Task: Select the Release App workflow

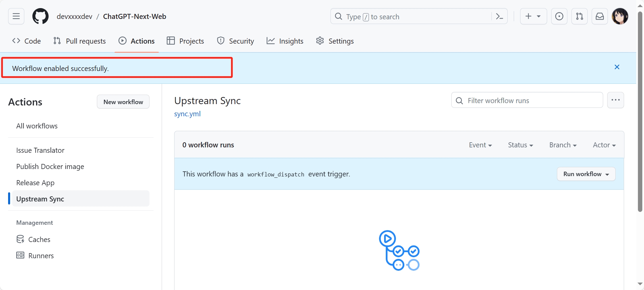Action: [81, 183]
